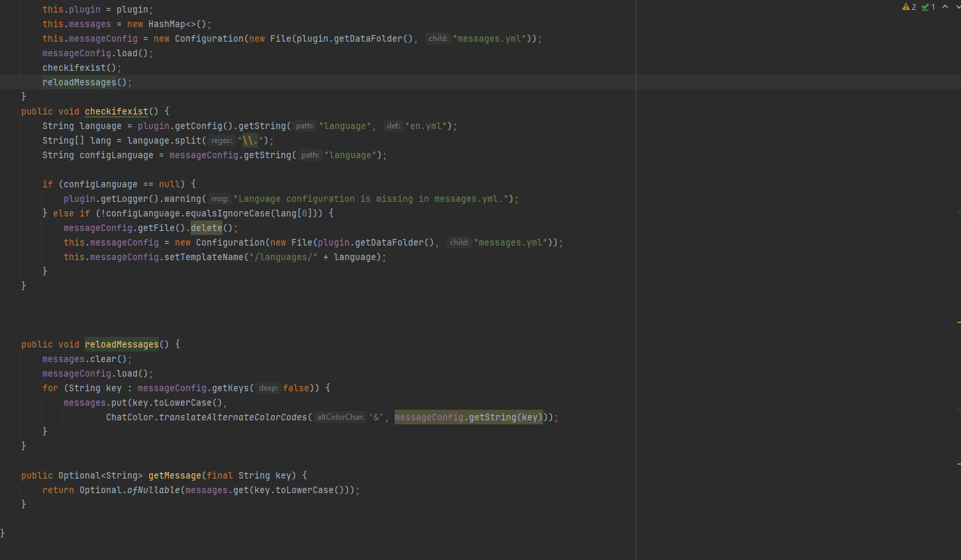
Task: Click the "/languages/" string literal
Action: 283,257
